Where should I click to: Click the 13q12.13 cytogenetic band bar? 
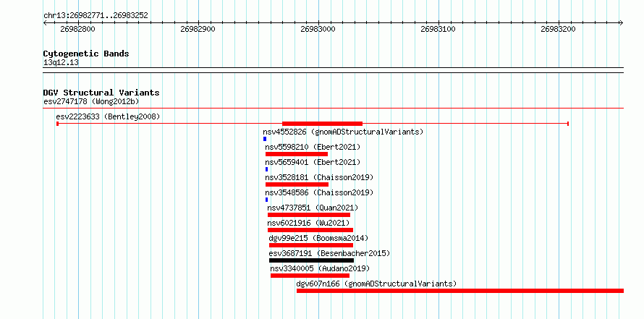point(333,70)
